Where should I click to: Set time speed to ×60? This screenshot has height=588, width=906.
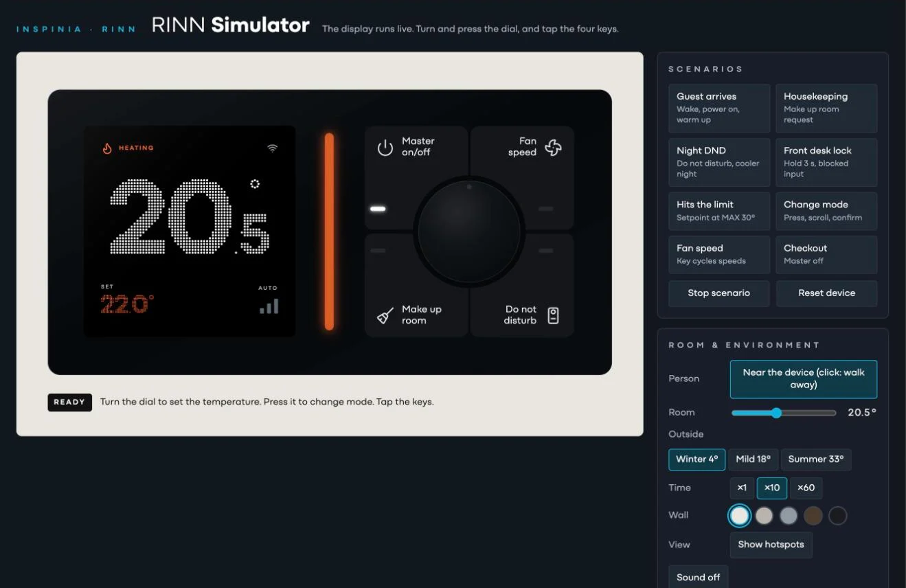[806, 488]
